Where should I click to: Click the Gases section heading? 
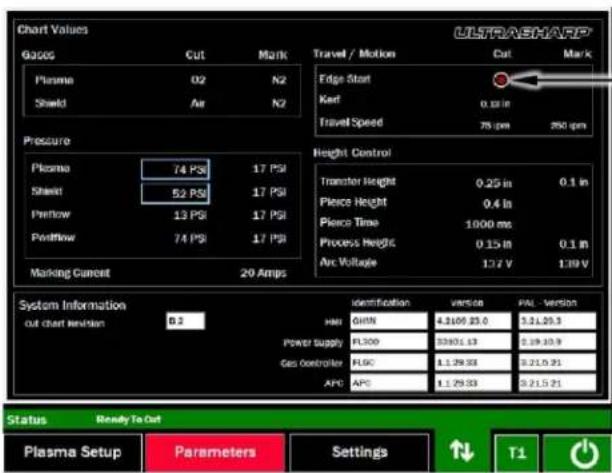pos(38,55)
